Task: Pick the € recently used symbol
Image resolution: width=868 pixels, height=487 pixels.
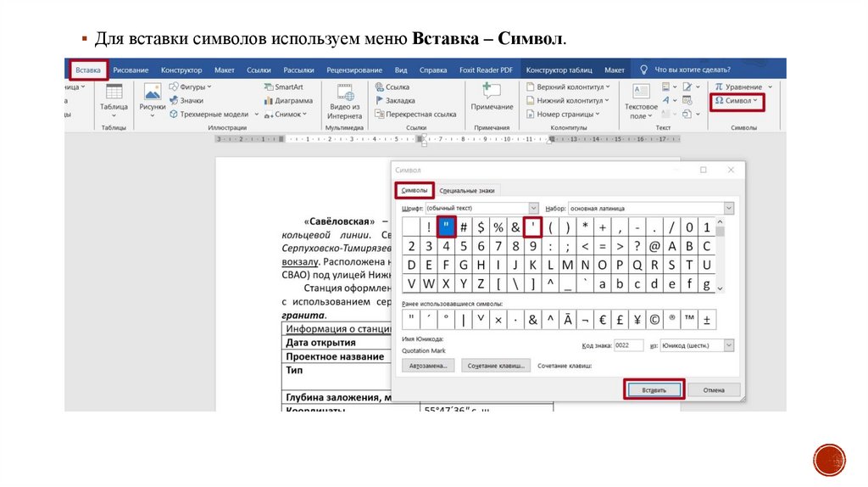Action: [603, 320]
